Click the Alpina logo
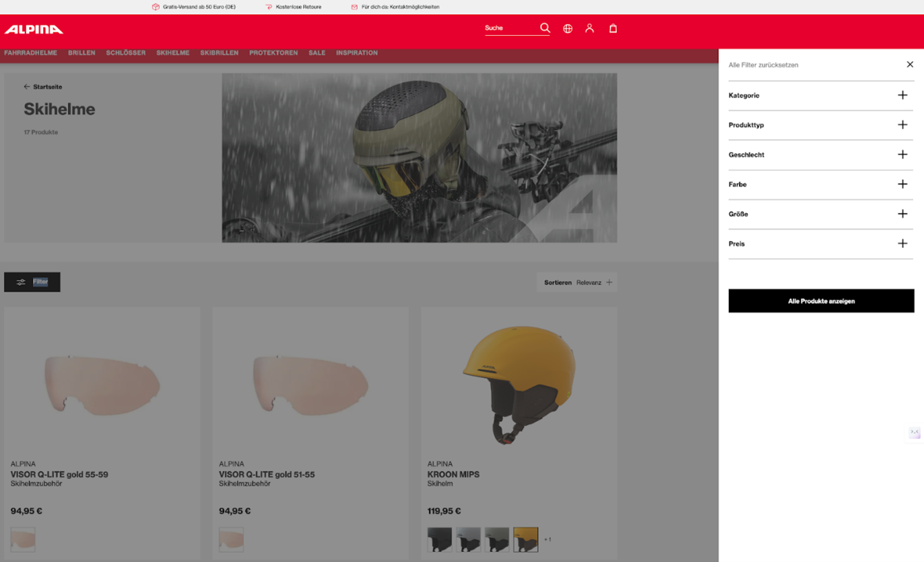924x562 pixels. (x=34, y=30)
